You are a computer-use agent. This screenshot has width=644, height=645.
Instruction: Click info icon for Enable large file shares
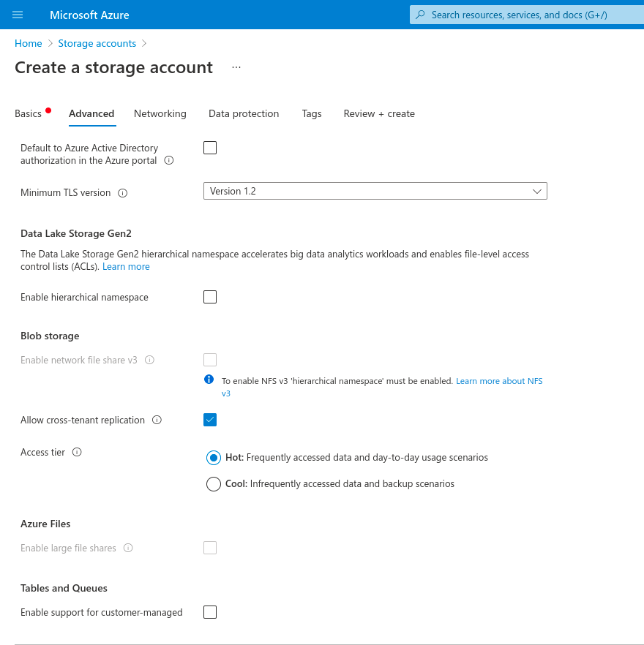[x=128, y=548]
